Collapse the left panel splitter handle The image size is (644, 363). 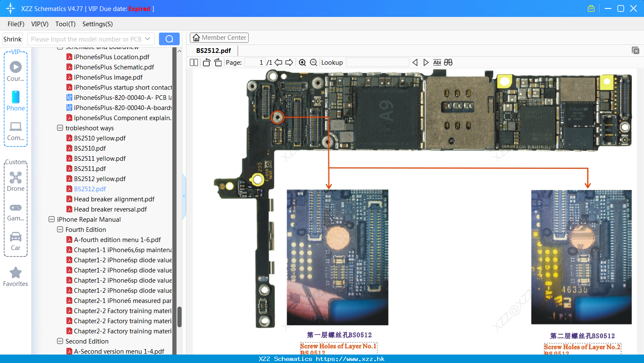pos(184,196)
